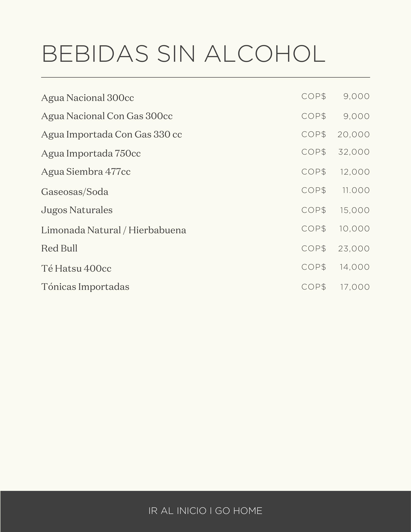Select the Tónicas Importadas item

pyautogui.click(x=85, y=287)
